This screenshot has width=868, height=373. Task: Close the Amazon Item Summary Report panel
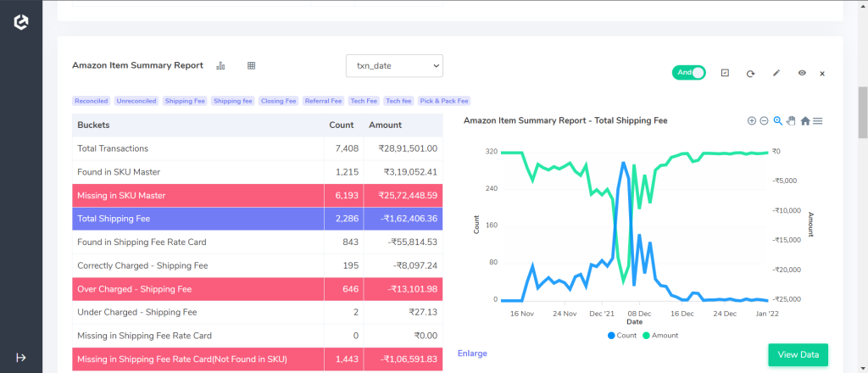(x=822, y=74)
